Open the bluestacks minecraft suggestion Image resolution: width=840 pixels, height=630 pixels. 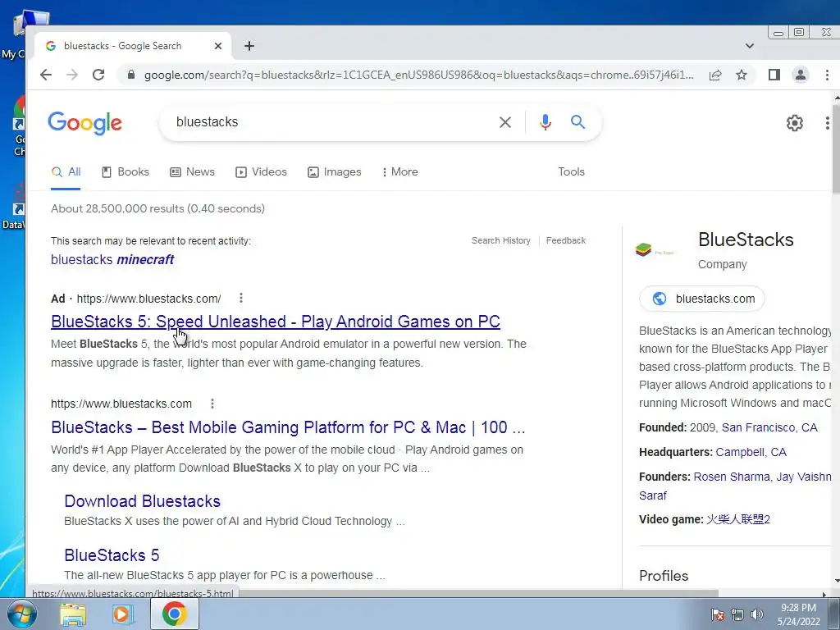[x=112, y=260]
